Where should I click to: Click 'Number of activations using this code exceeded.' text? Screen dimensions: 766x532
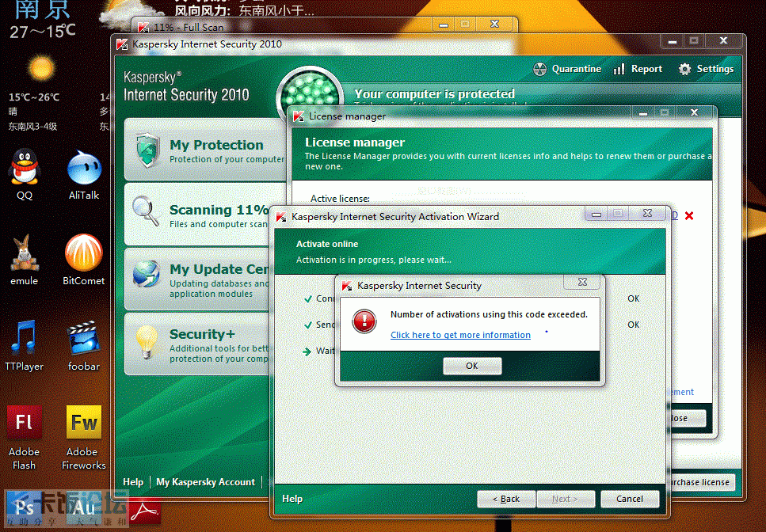point(489,314)
